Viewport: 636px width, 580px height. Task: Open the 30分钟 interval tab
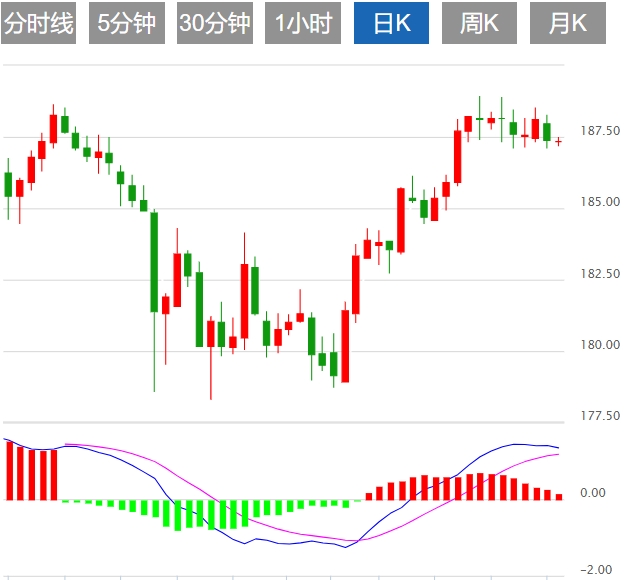215,24
